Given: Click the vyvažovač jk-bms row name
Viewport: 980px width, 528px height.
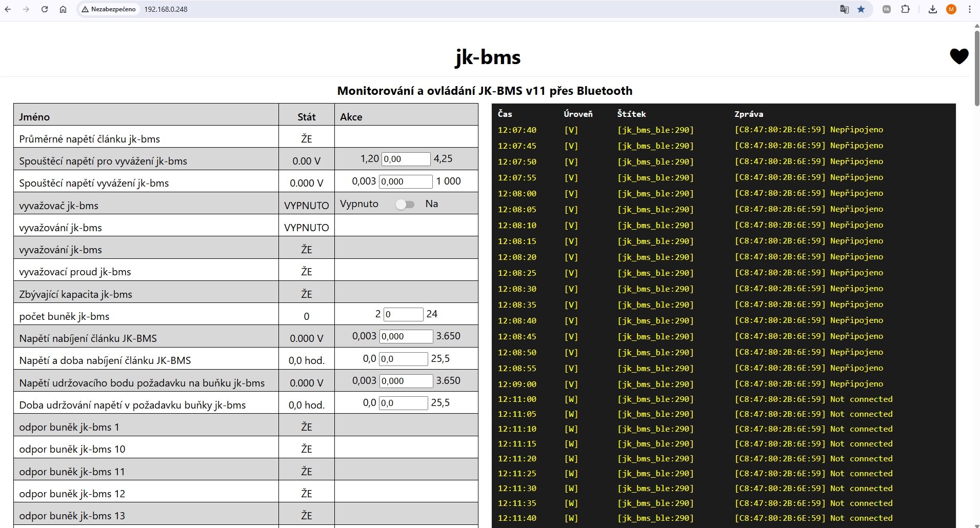Looking at the screenshot, I should pos(58,206).
